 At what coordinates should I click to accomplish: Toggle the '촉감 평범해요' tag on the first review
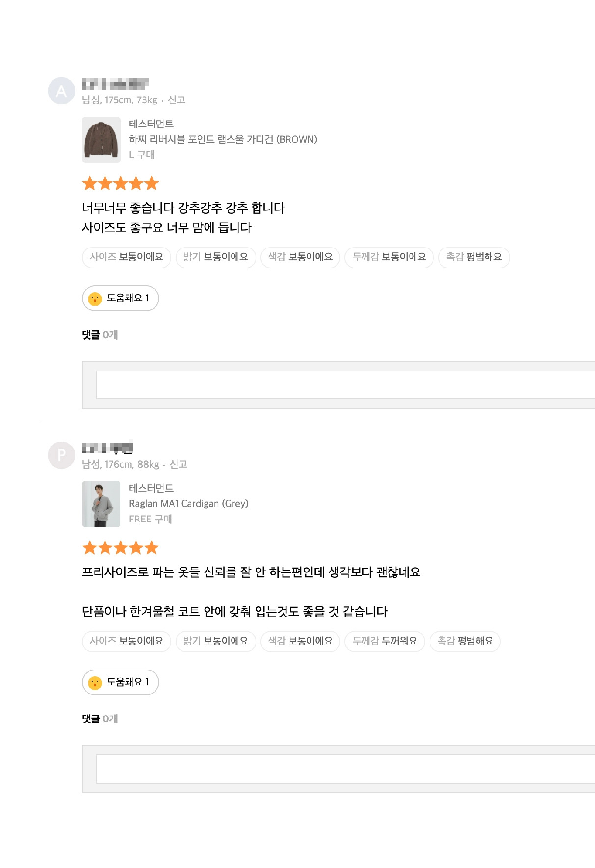pos(474,257)
